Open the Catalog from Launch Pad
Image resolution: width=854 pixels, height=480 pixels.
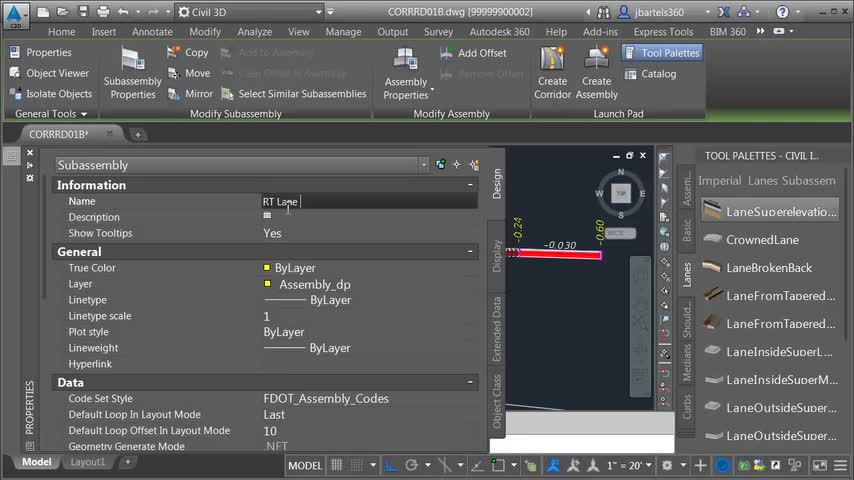click(x=650, y=74)
